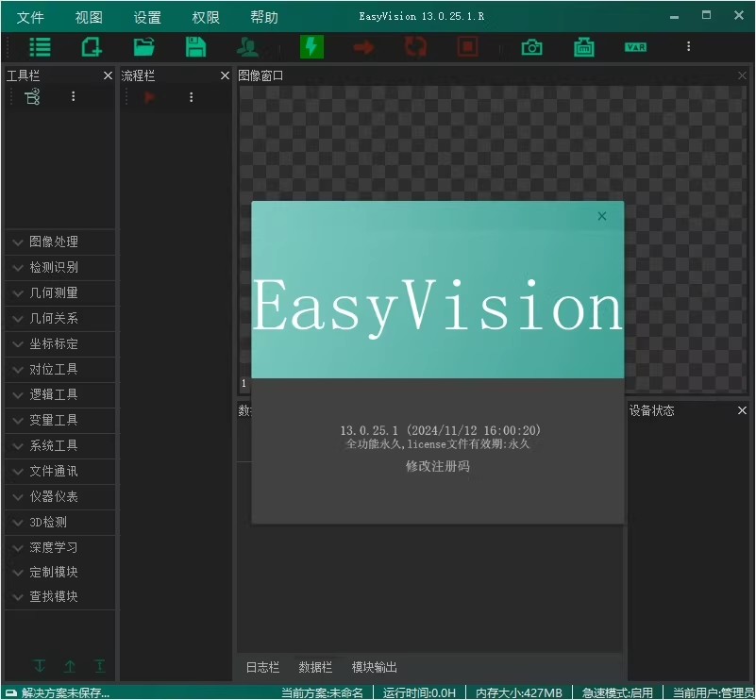This screenshot has width=756, height=700.
Task: Open the 设置 menu
Action: click(x=147, y=17)
